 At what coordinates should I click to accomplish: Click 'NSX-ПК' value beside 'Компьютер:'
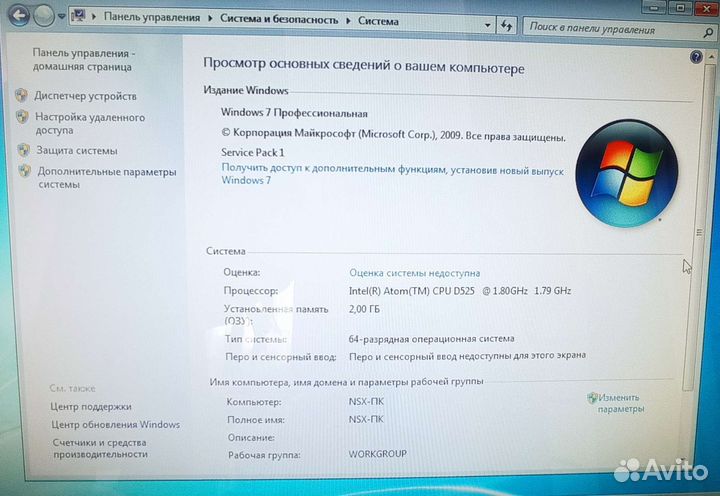click(x=366, y=401)
